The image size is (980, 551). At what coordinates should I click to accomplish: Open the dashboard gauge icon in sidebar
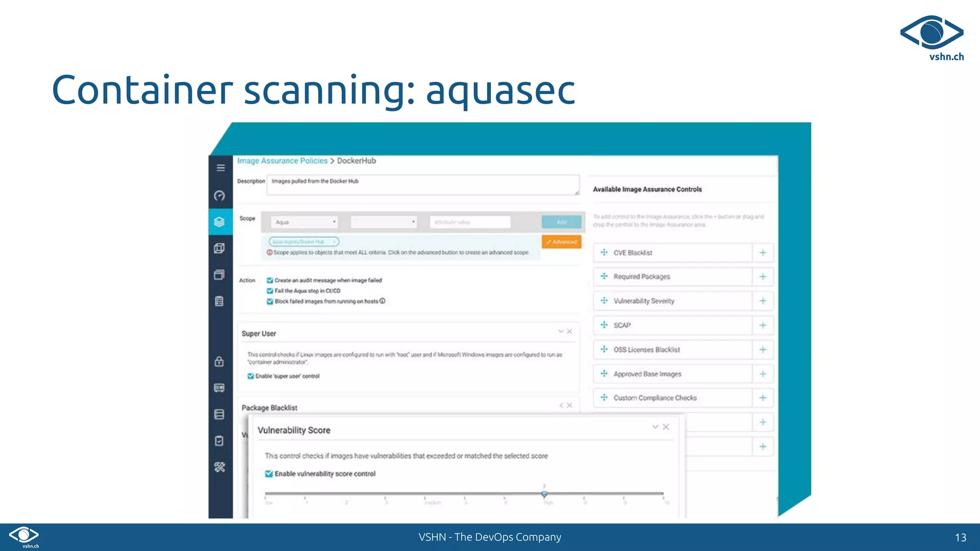220,196
